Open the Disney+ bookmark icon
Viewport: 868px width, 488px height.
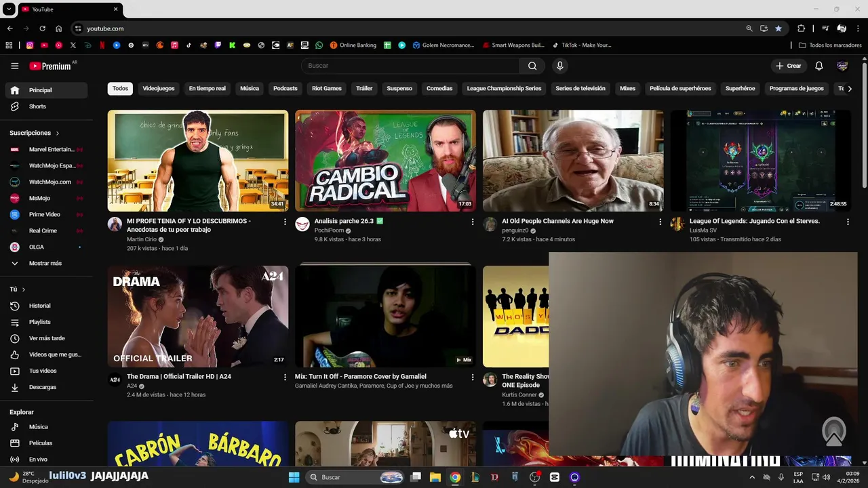tap(87, 45)
